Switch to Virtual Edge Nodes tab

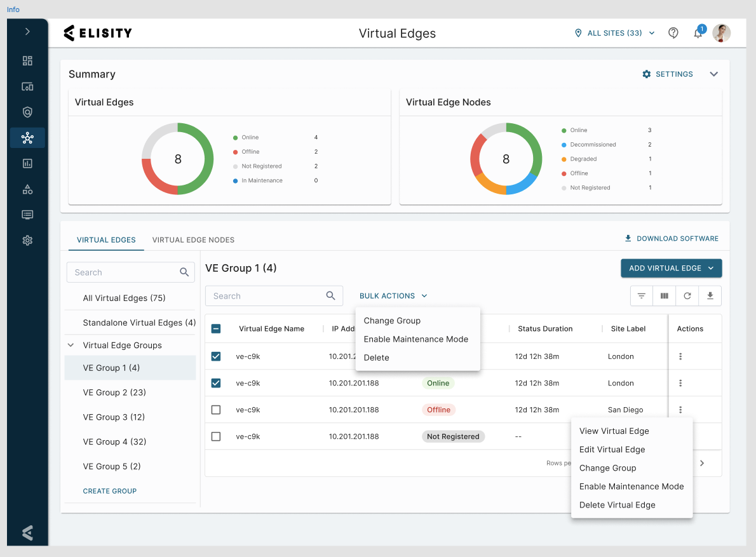point(193,240)
